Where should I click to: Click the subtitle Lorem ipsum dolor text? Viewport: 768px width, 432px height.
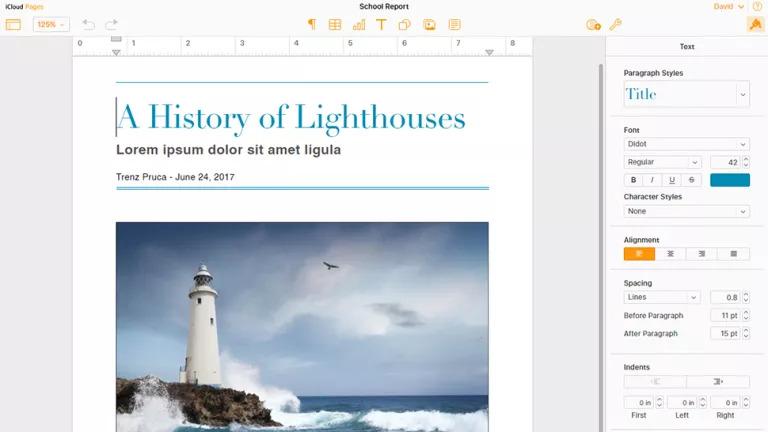pos(228,150)
